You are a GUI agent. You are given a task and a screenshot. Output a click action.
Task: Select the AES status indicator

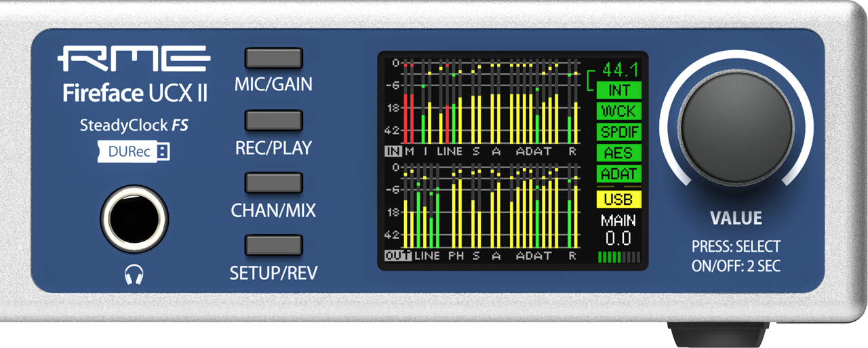618,153
